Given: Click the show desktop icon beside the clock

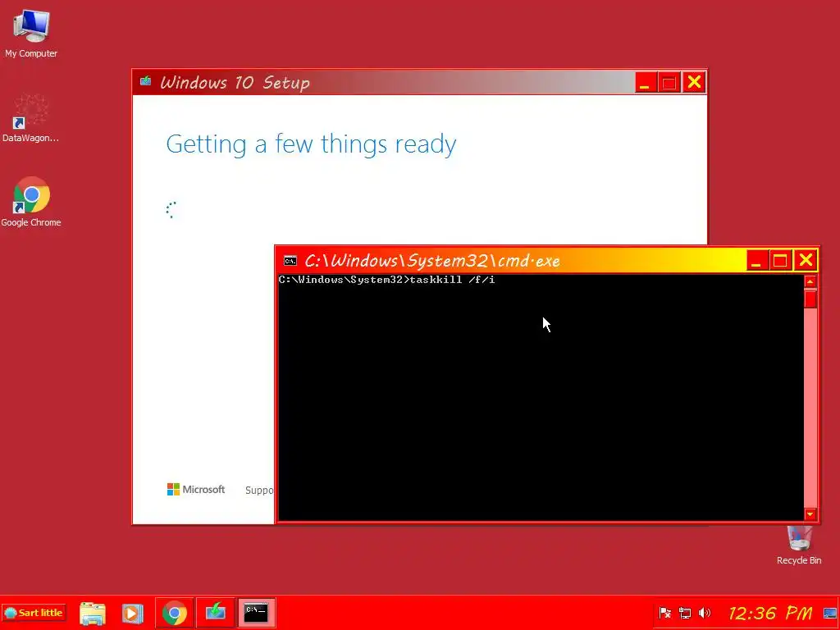Looking at the screenshot, I should click(x=830, y=613).
